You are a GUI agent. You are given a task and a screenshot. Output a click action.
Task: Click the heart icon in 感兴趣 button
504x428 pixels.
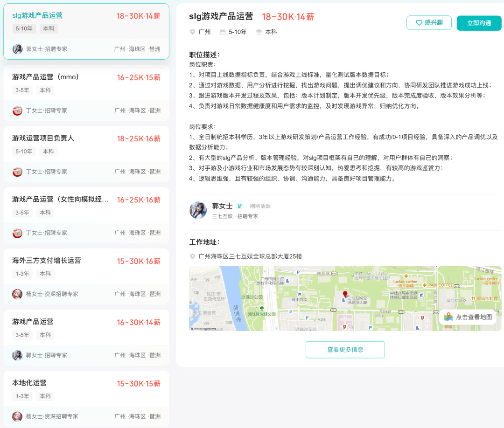(419, 23)
